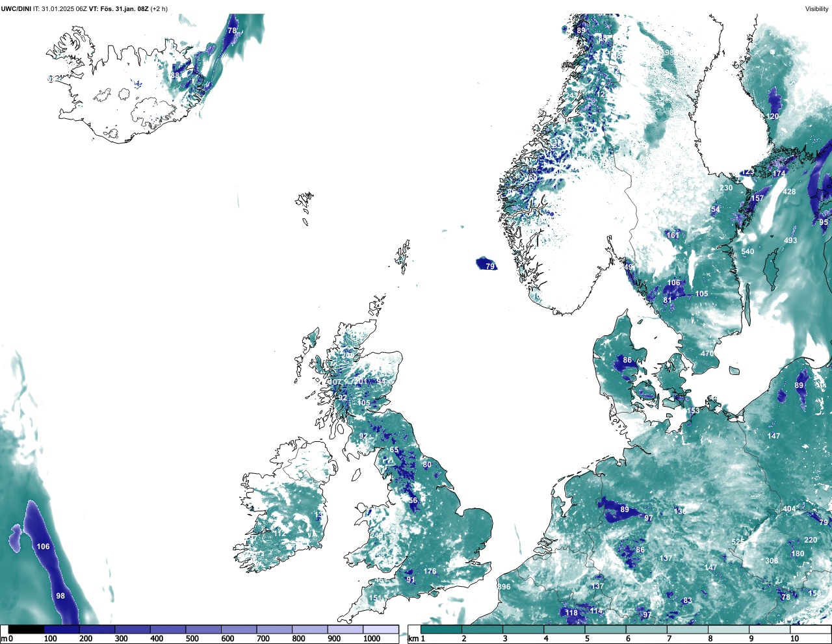Click the '(+2 h)' forecast offset text
Image resolution: width=832 pixels, height=644 pixels.
pos(159,8)
